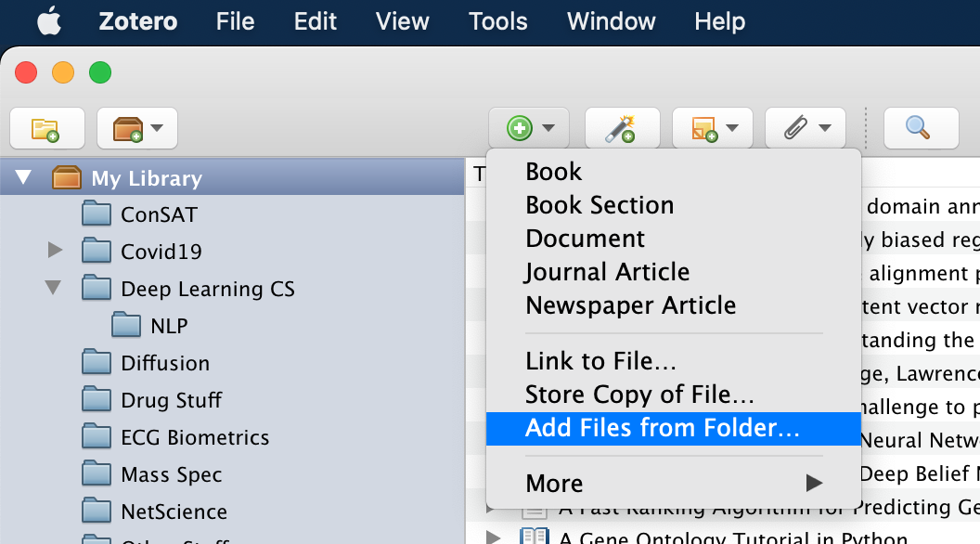980x544 pixels.
Task: Open the search magnifier icon
Action: (920, 128)
